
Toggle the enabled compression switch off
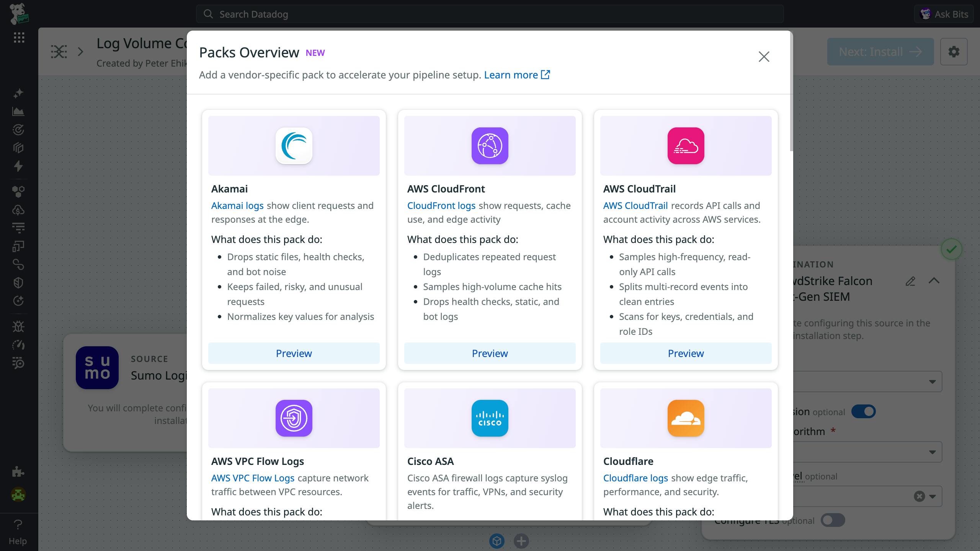click(x=863, y=411)
